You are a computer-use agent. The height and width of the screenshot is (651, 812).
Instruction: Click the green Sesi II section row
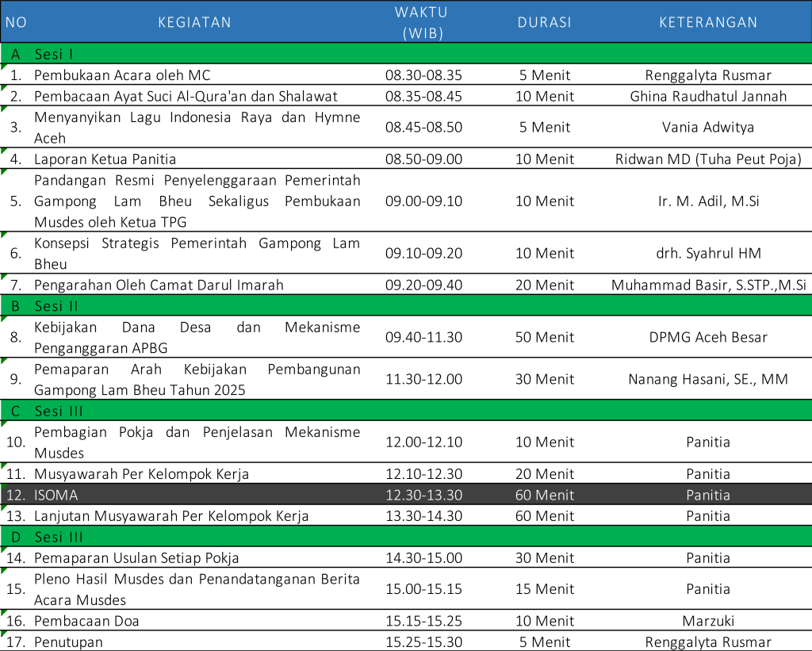tap(406, 305)
